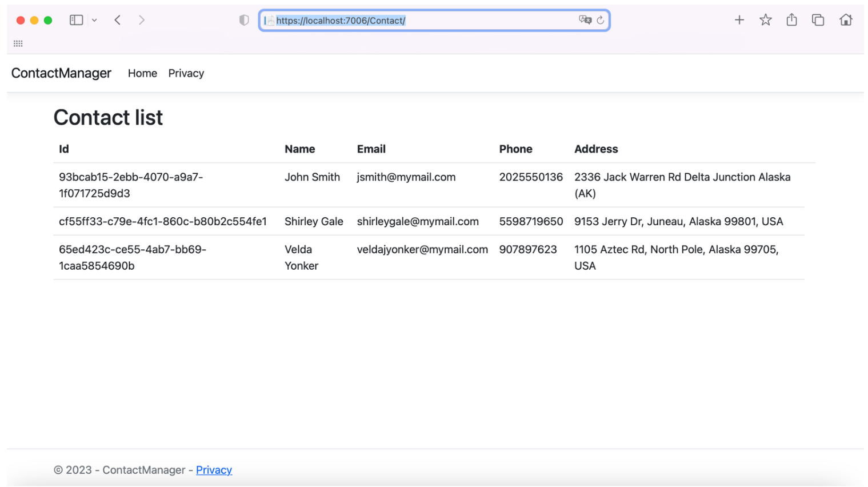Select the Aztec Rd, North Pole address
868x487 pixels.
(x=676, y=257)
